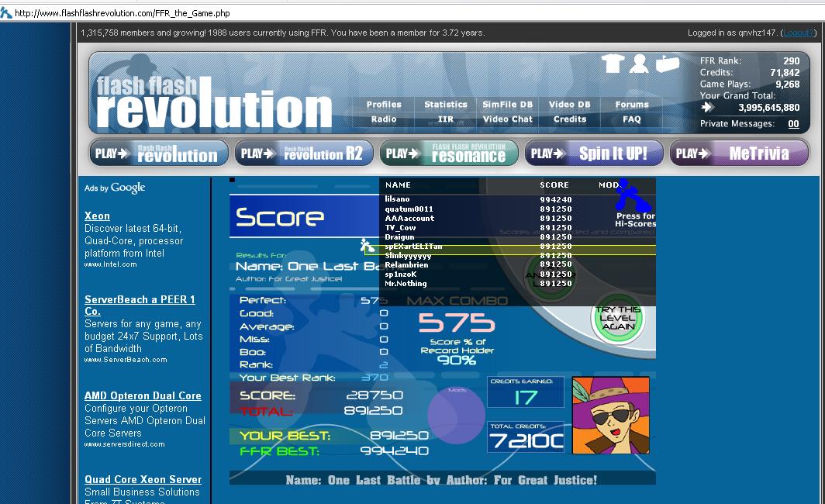
Task: Click the blue dancer Hi-Scores icon
Action: pos(633,195)
